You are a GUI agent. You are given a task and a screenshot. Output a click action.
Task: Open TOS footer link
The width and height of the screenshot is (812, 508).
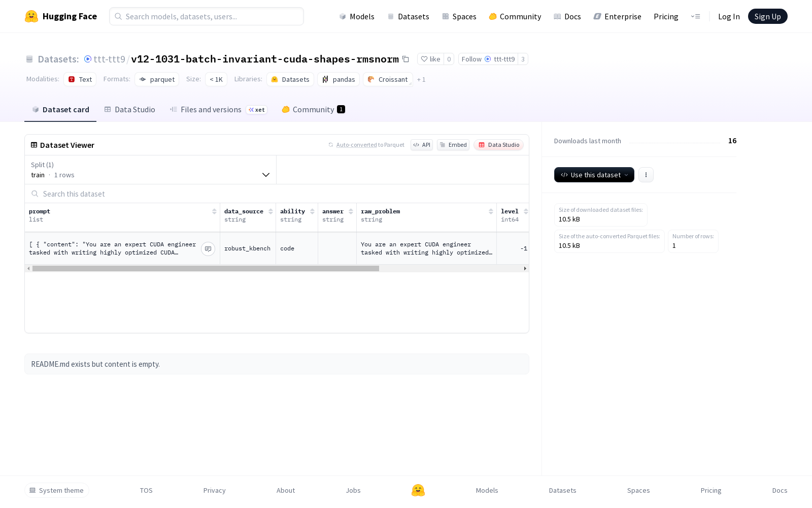point(146,490)
